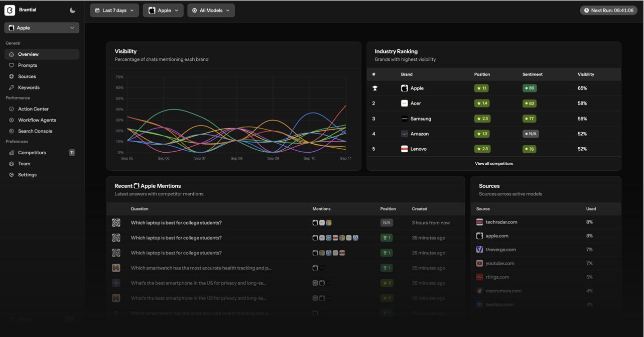
Task: Go to Prompts in the sidebar
Action: click(28, 65)
